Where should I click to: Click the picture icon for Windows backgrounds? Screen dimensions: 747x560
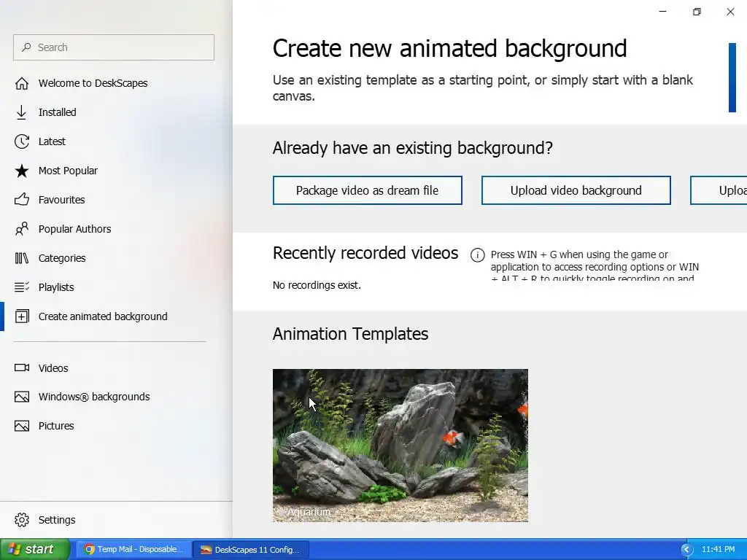click(x=21, y=397)
